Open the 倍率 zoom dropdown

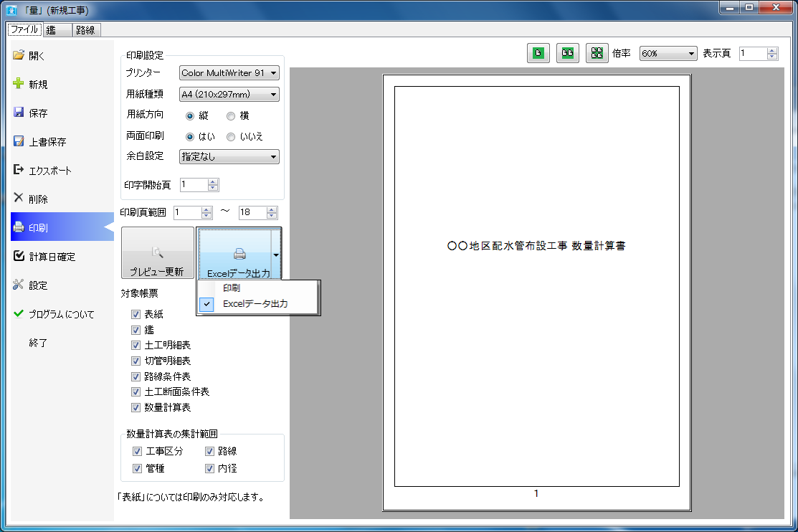[668, 54]
